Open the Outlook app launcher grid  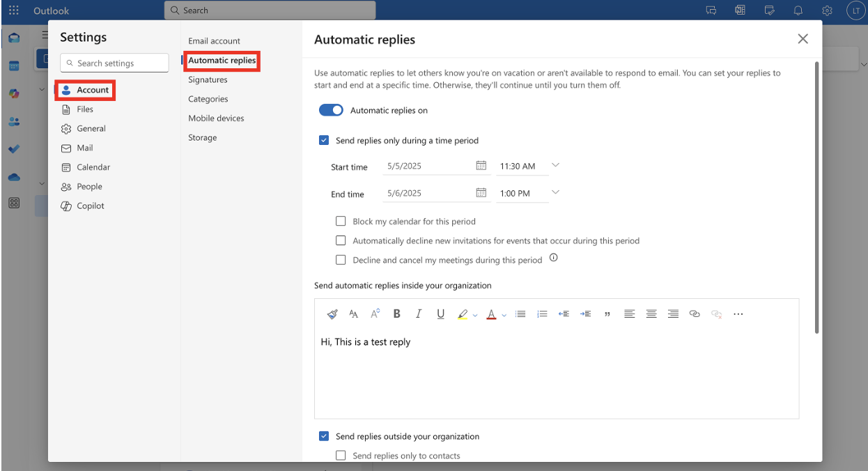coord(14,10)
